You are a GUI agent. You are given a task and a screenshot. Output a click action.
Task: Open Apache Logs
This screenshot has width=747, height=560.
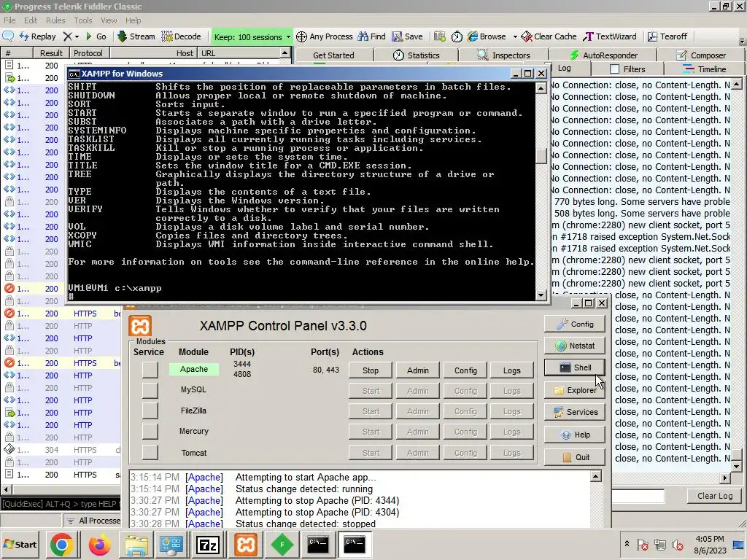[512, 370]
